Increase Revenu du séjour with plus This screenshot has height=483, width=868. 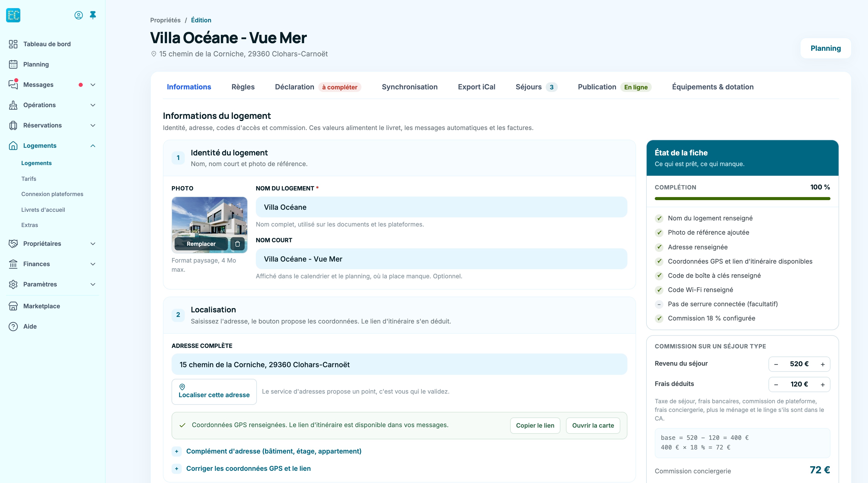(823, 364)
